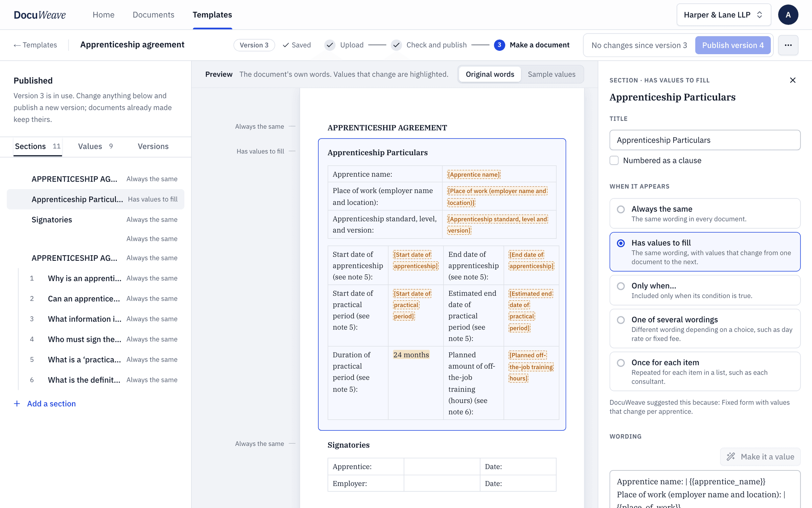Image resolution: width=812 pixels, height=508 pixels.
Task: Tick the Numbered as a clause checkbox
Action: pos(614,160)
